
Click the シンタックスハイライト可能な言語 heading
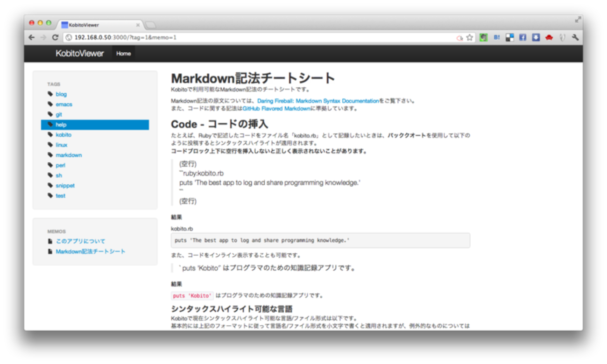[x=232, y=309]
